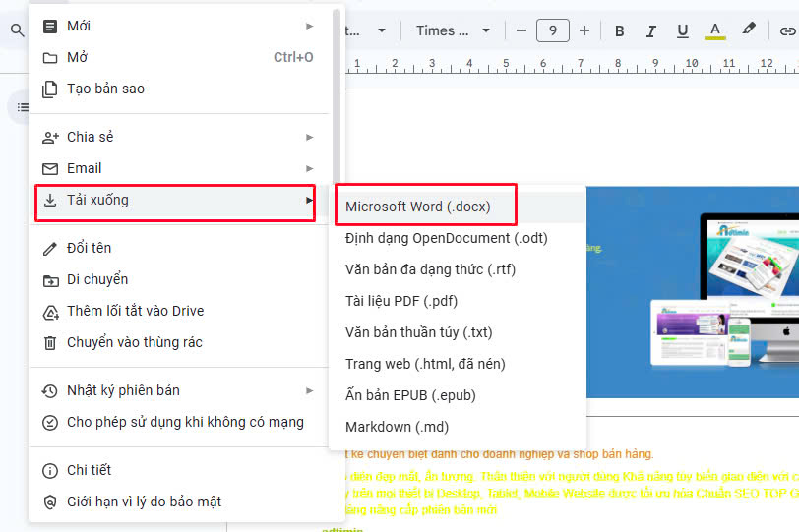Open Chi tiết menu entry

178,471
